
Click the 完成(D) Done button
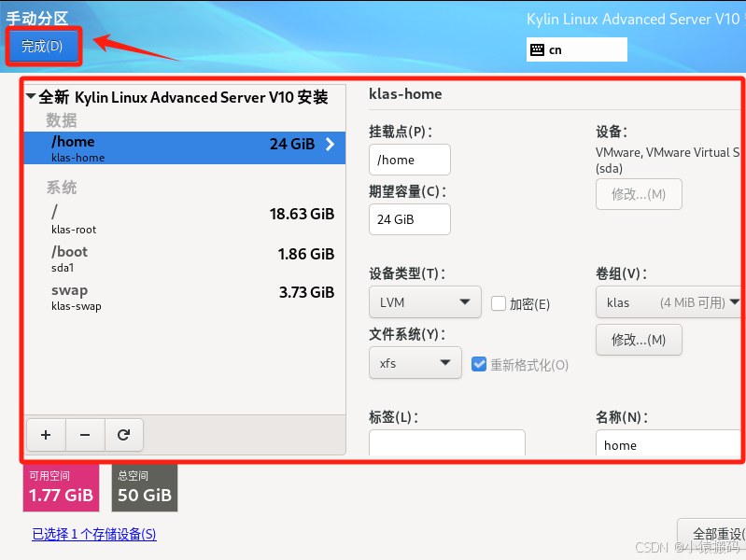coord(43,46)
